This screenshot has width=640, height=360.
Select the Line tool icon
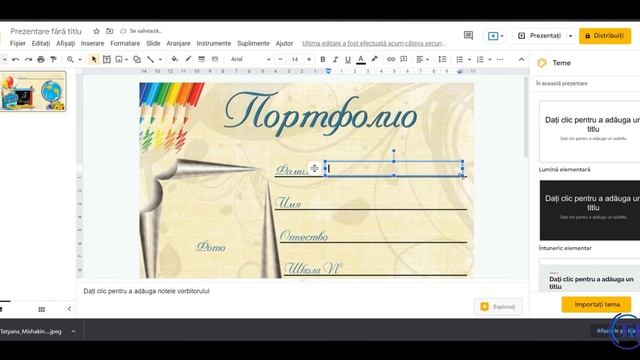150,60
